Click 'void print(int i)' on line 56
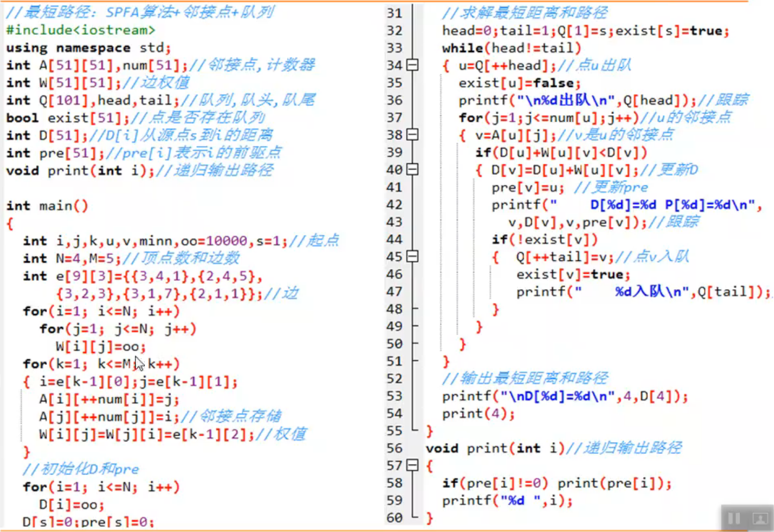 point(495,448)
